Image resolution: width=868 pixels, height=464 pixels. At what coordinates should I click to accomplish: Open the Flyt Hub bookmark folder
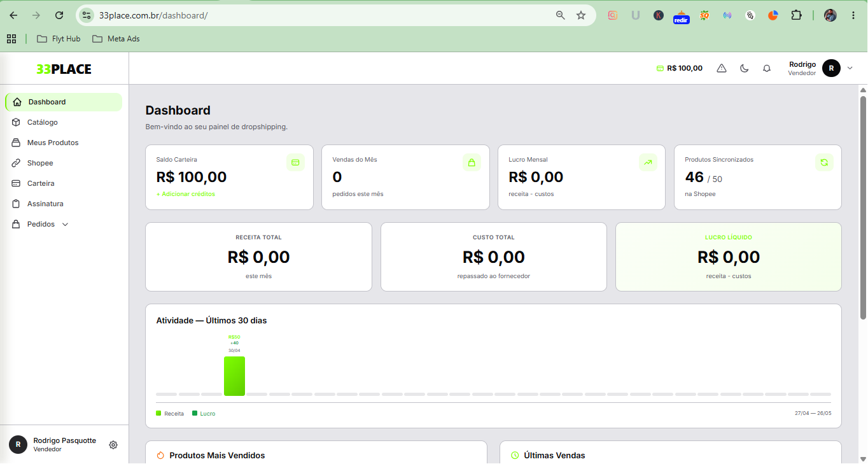coord(59,39)
